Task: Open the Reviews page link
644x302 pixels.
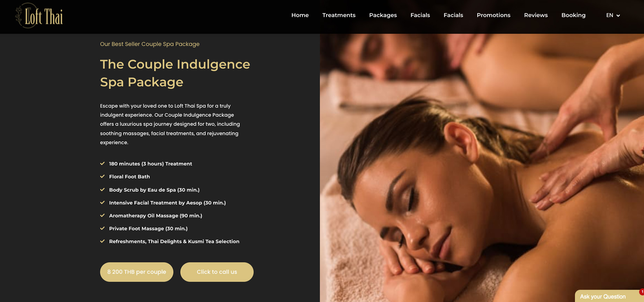Action: coord(536,15)
